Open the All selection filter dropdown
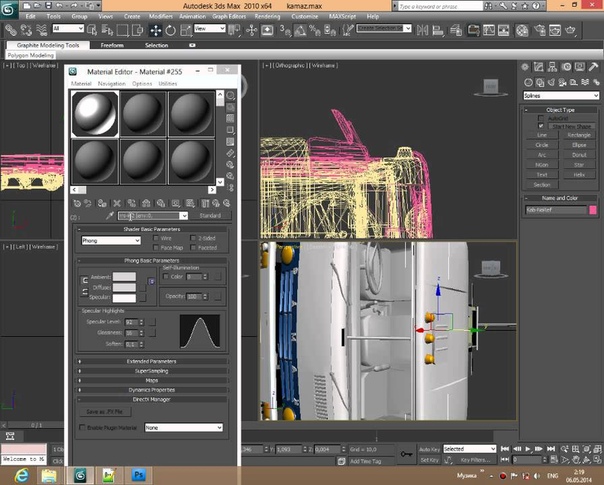Viewport: 604px width, 485px height. tap(68, 29)
